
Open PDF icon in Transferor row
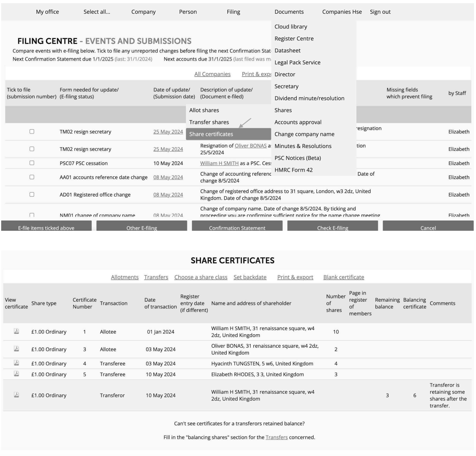coord(17,395)
